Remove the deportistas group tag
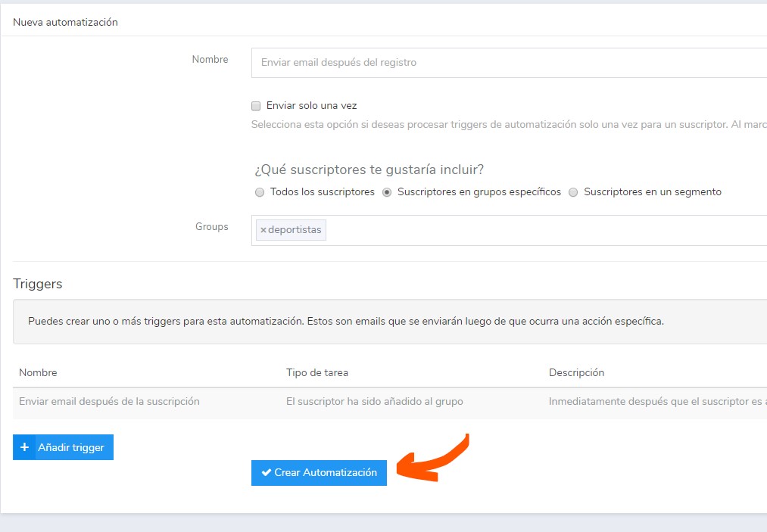 [x=263, y=230]
